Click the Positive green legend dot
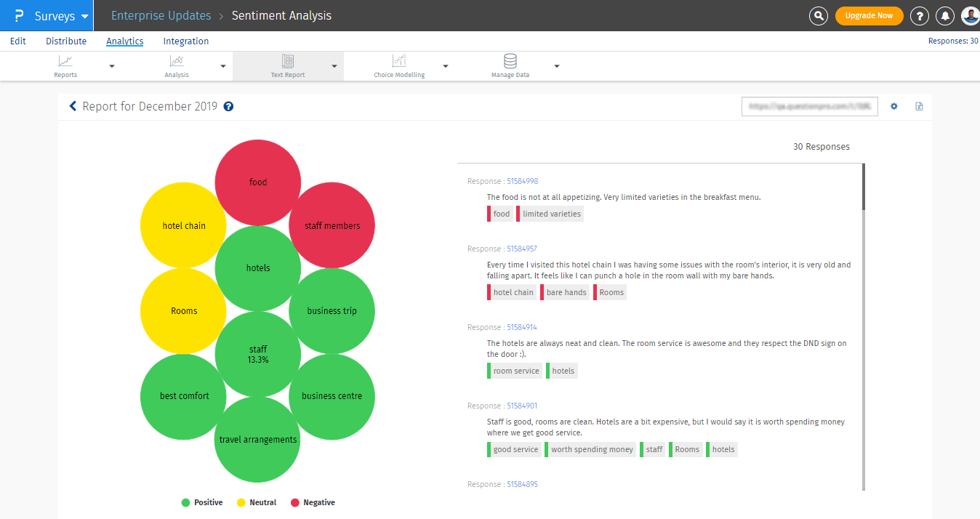The height and width of the screenshot is (519, 980). click(185, 502)
